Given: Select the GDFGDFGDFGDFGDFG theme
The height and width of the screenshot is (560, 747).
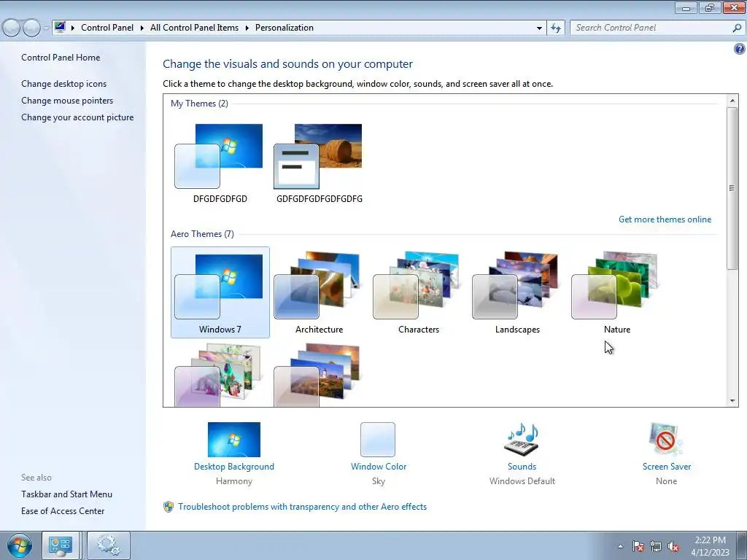Looking at the screenshot, I should tap(318, 164).
